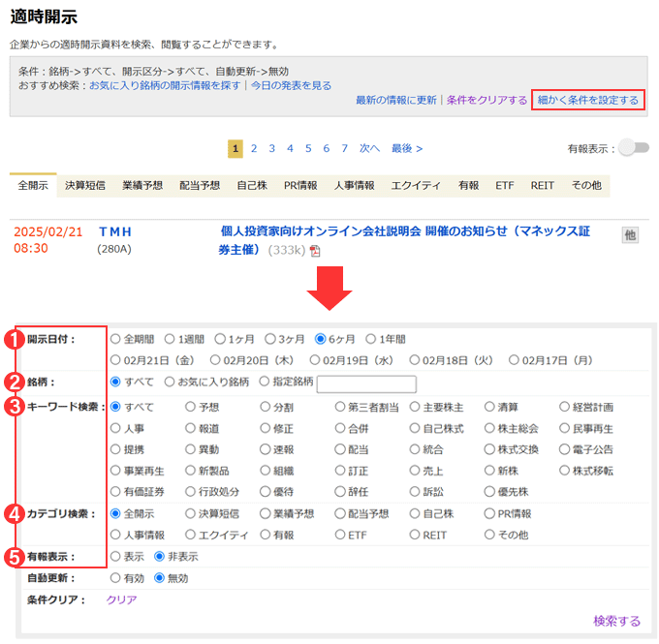Click 最新の情報に更新 link

click(396, 100)
